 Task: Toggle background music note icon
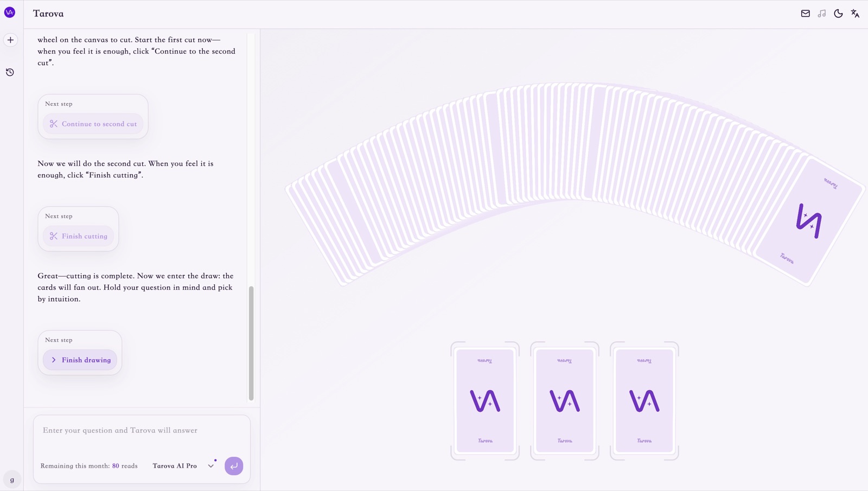[822, 14]
